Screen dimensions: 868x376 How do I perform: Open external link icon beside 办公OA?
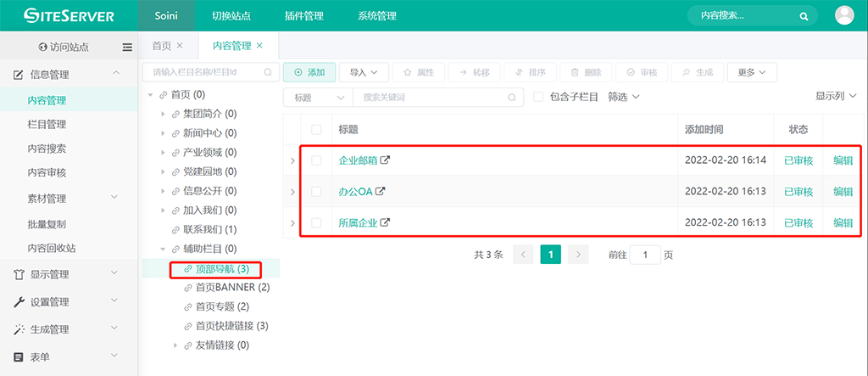click(381, 191)
